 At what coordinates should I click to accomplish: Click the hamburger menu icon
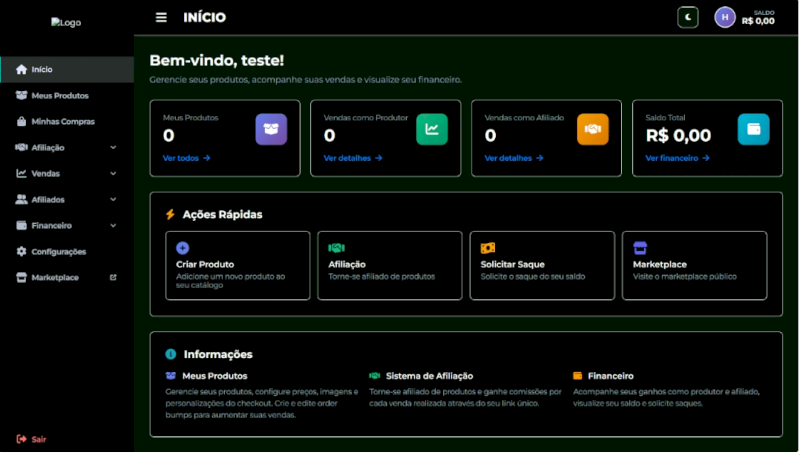161,17
